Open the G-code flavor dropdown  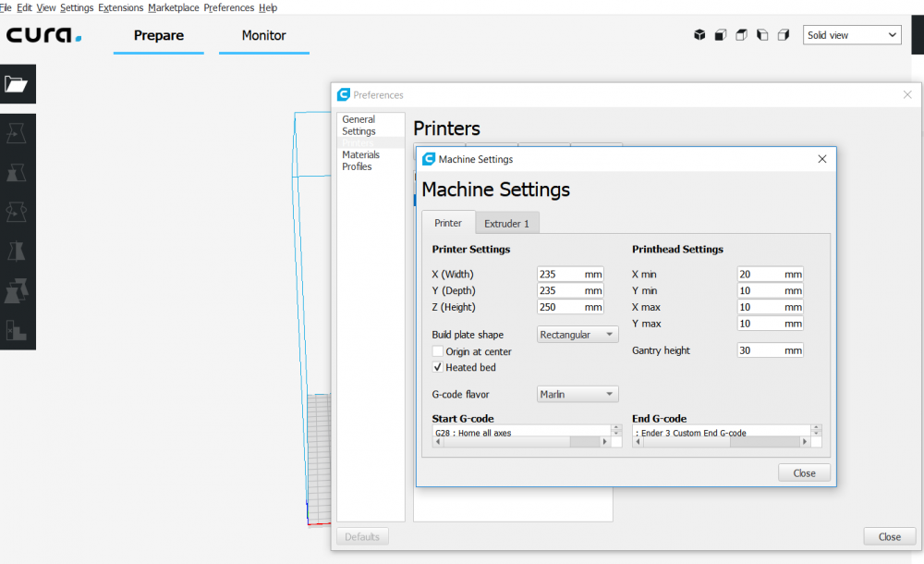(x=577, y=395)
